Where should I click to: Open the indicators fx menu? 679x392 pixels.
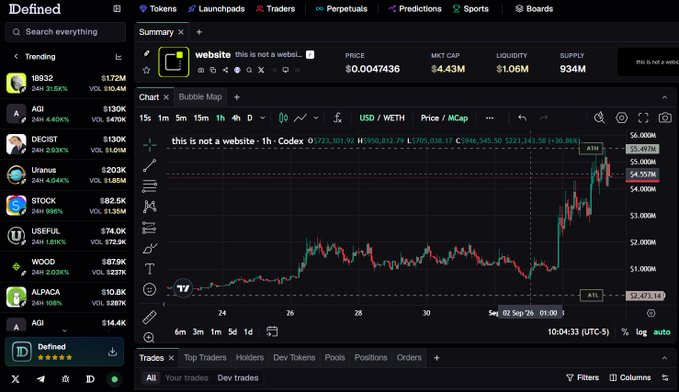pos(338,118)
